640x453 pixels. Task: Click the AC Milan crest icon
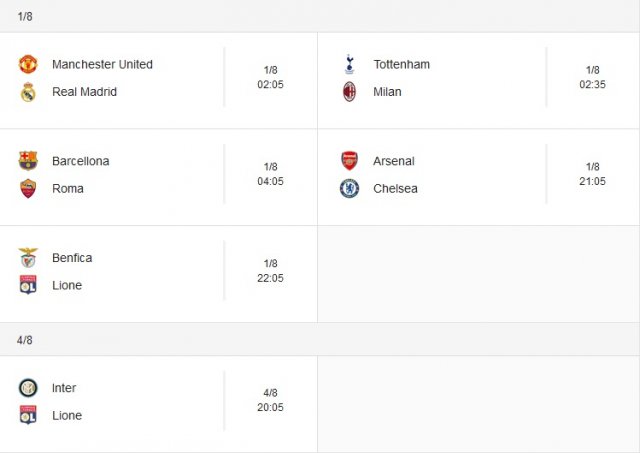349,92
